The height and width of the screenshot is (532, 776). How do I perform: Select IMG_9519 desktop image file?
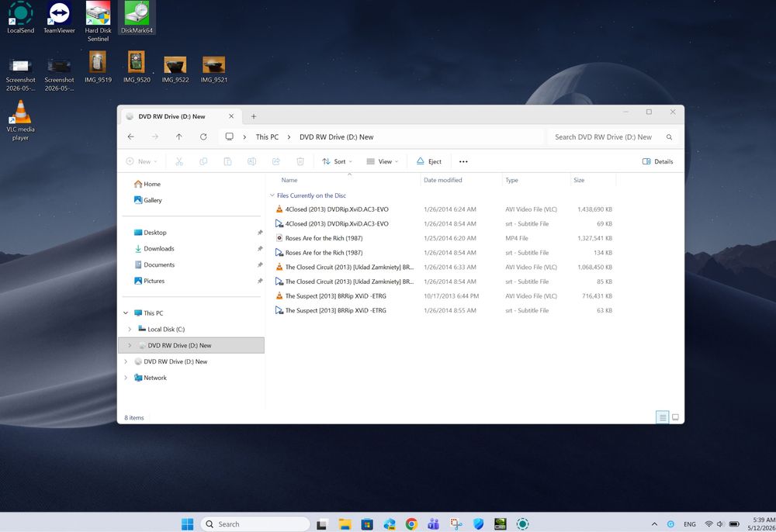[98, 67]
